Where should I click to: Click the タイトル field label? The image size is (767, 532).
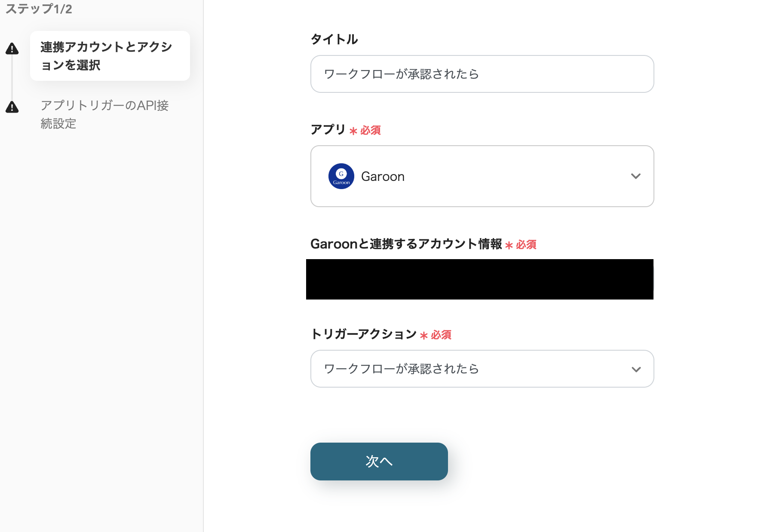(x=334, y=39)
